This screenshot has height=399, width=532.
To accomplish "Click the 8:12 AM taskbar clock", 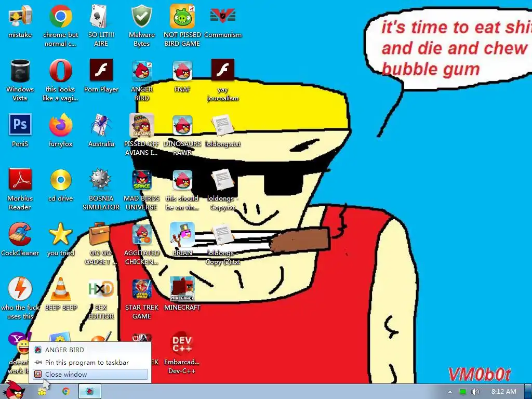I will coord(503,392).
